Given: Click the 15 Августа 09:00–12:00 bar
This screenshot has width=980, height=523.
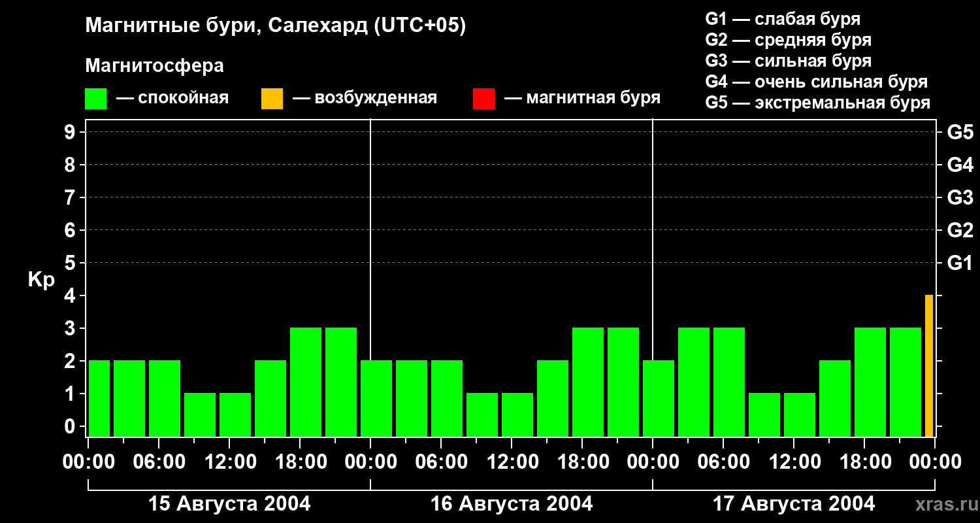Looking at the screenshot, I should coord(200,414).
